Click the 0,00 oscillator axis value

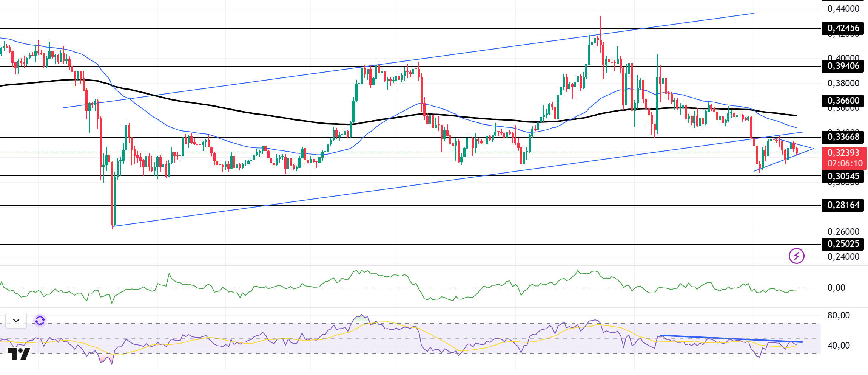point(836,288)
